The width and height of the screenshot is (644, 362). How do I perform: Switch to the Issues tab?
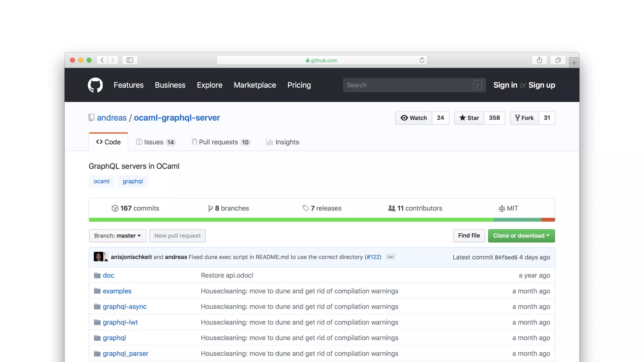155,142
